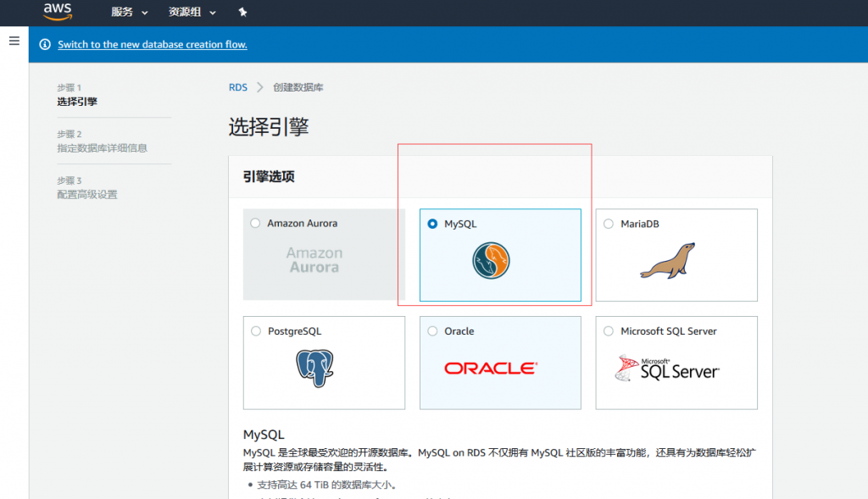
Task: Click the Microsoft SQL Server logo
Action: click(x=667, y=369)
